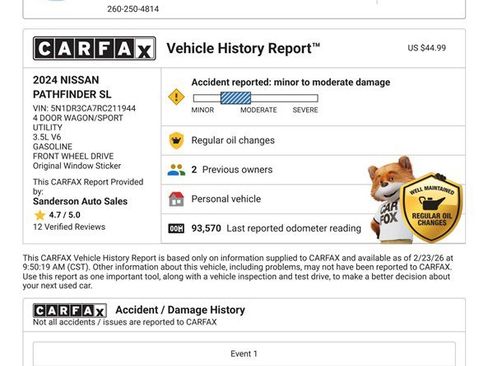This screenshot has width=488, height=366.
Task: Click the gold star rating icon
Action: 40,215
